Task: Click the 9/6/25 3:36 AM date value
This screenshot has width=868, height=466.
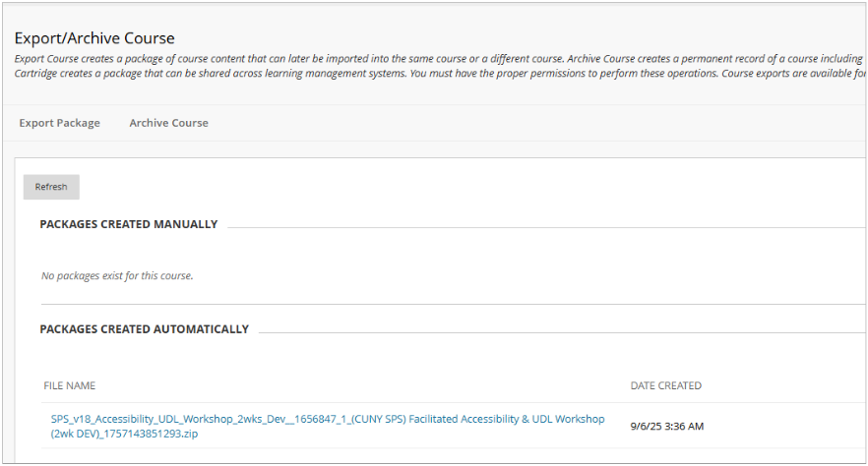Action: coord(666,427)
